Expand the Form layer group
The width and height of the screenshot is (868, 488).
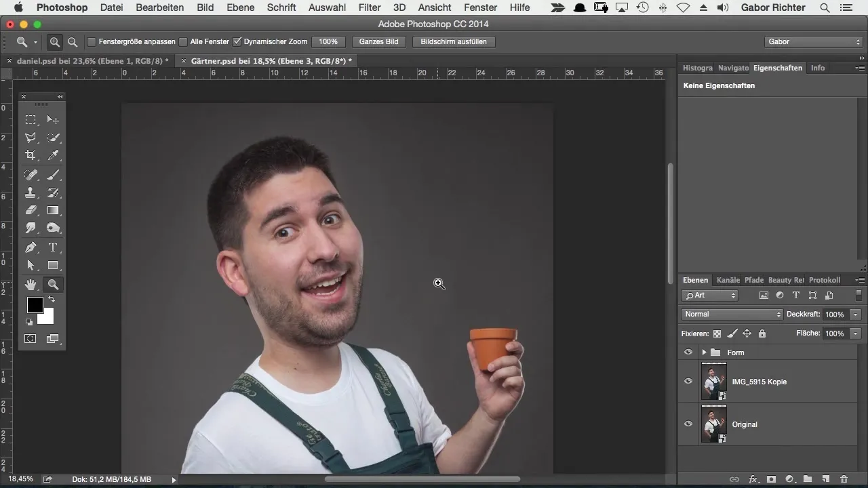point(704,352)
